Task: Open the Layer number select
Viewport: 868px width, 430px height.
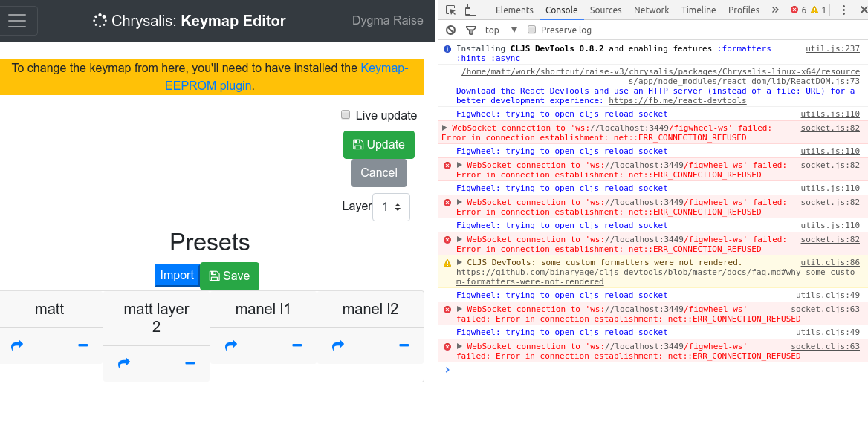Action: [391, 207]
